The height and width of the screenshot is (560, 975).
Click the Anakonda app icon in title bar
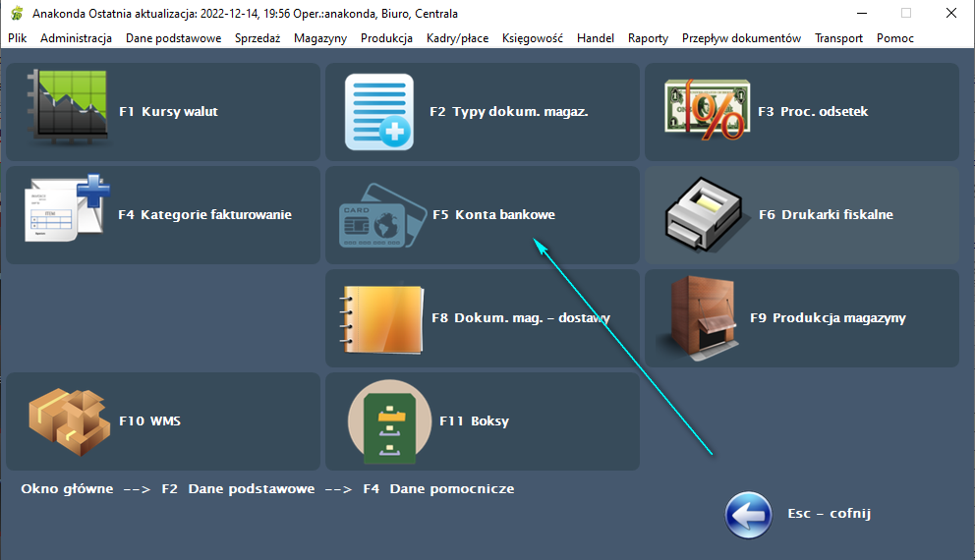(17, 13)
